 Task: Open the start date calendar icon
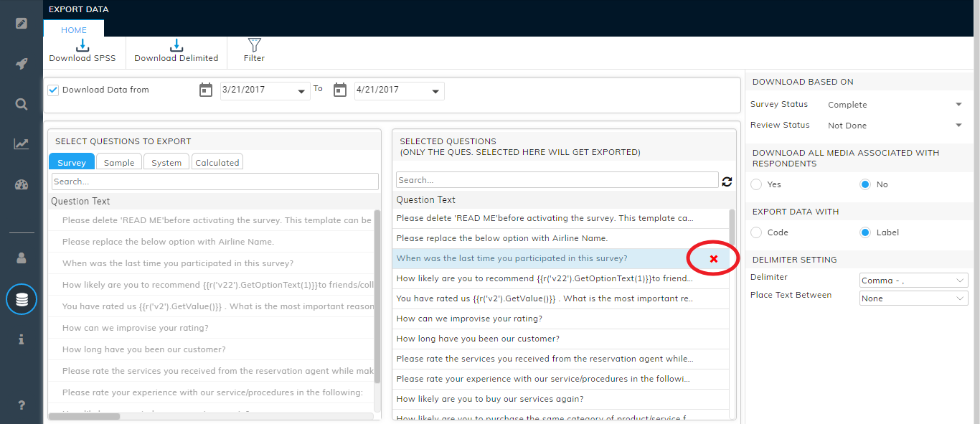206,90
